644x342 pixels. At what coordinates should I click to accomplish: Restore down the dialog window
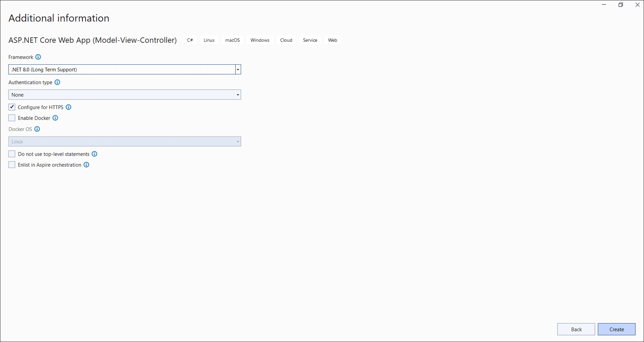click(x=621, y=5)
